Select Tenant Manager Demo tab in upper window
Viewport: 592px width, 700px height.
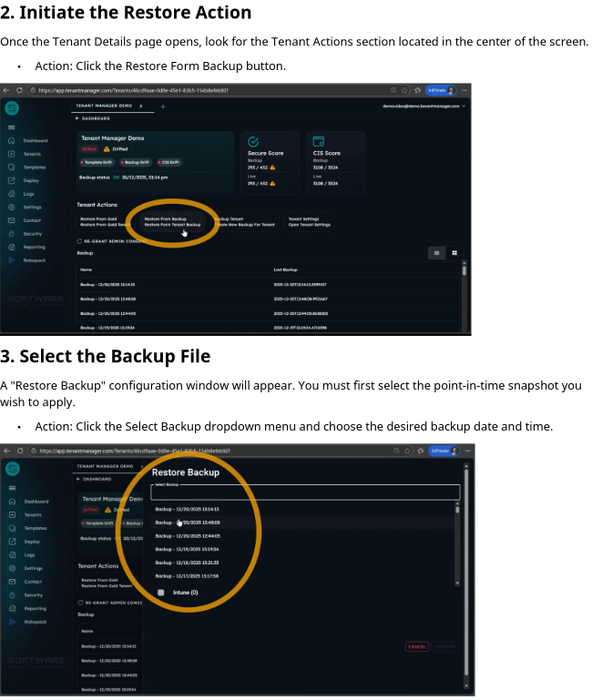click(103, 107)
